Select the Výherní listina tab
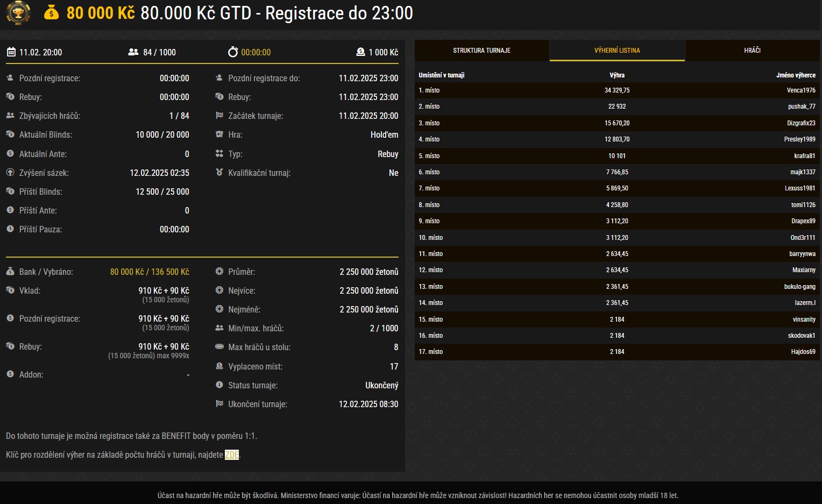This screenshot has height=504, width=822. 617,50
